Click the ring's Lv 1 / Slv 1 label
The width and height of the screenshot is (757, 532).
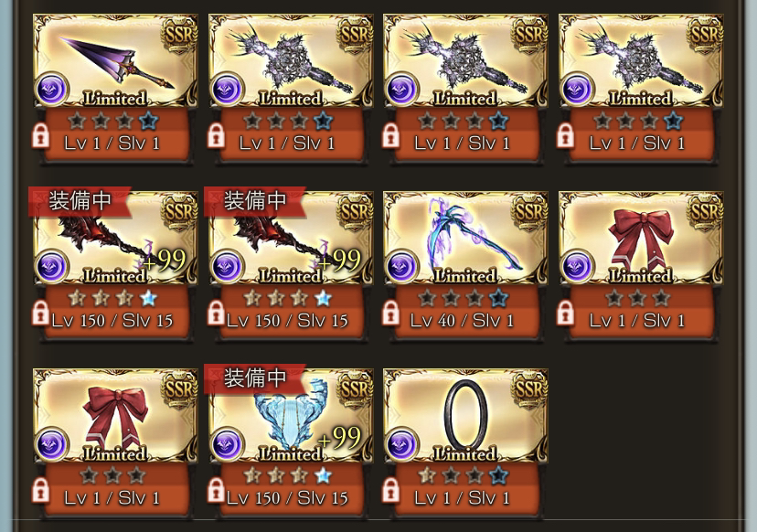[x=462, y=498]
